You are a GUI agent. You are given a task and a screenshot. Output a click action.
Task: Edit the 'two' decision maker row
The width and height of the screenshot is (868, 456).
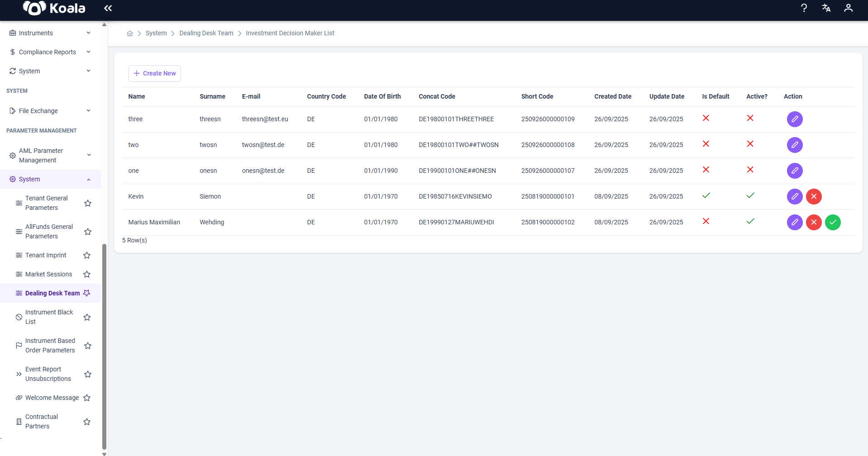point(795,145)
